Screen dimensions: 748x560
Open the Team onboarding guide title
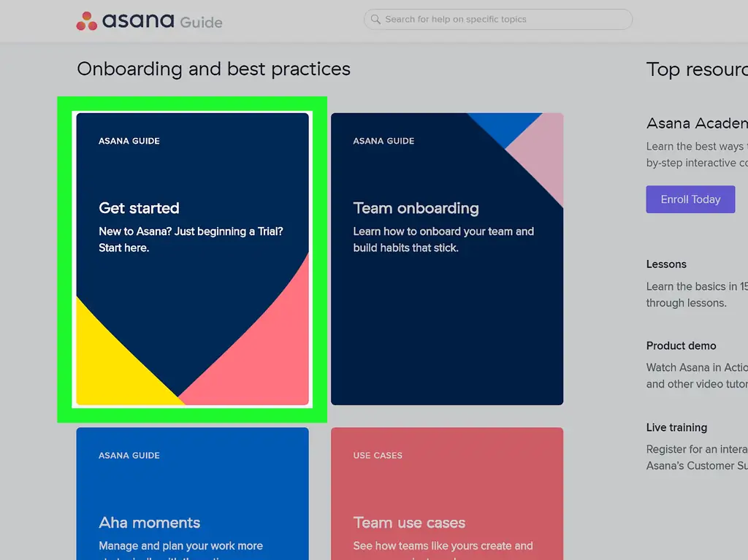(416, 208)
